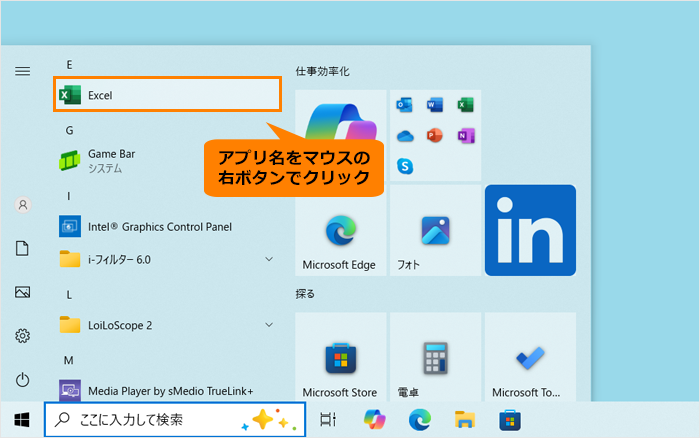The height and width of the screenshot is (438, 700).
Task: Open Task View on the taskbar
Action: (328, 420)
